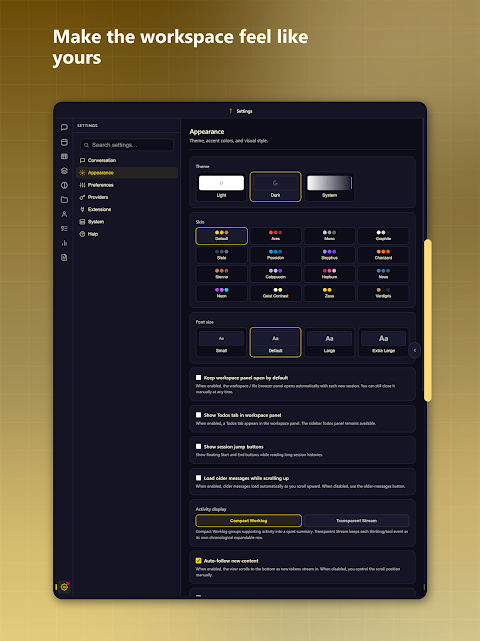The height and width of the screenshot is (641, 480).
Task: Select the Default skin
Action: (221, 235)
